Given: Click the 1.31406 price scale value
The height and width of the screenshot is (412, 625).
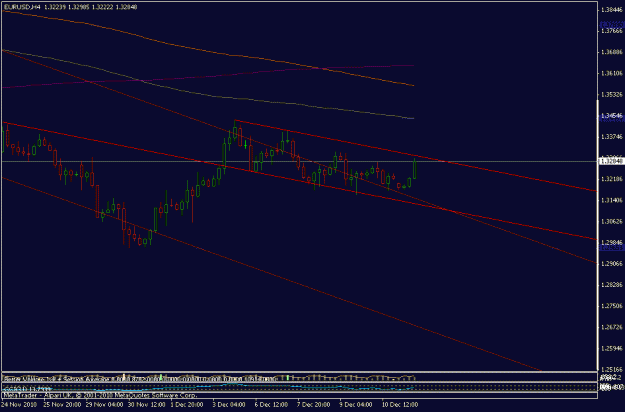Looking at the screenshot, I should click(x=611, y=200).
